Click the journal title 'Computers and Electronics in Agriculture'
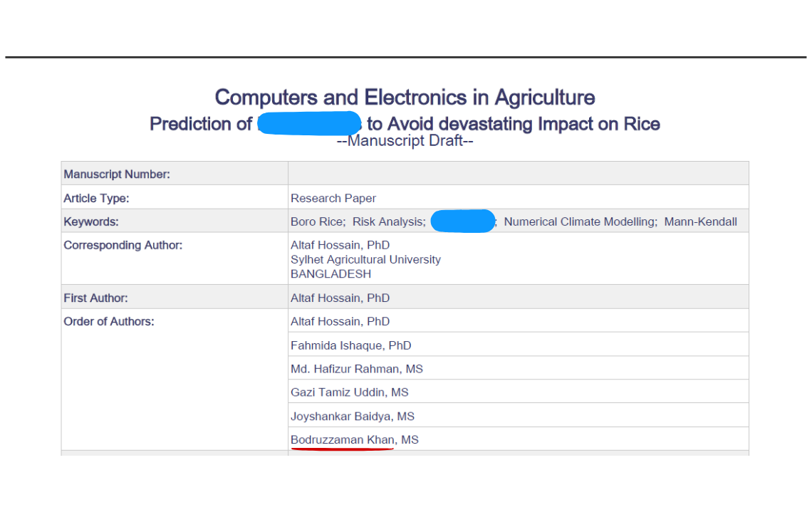Image resolution: width=812 pixels, height=512 pixels. pos(405,98)
